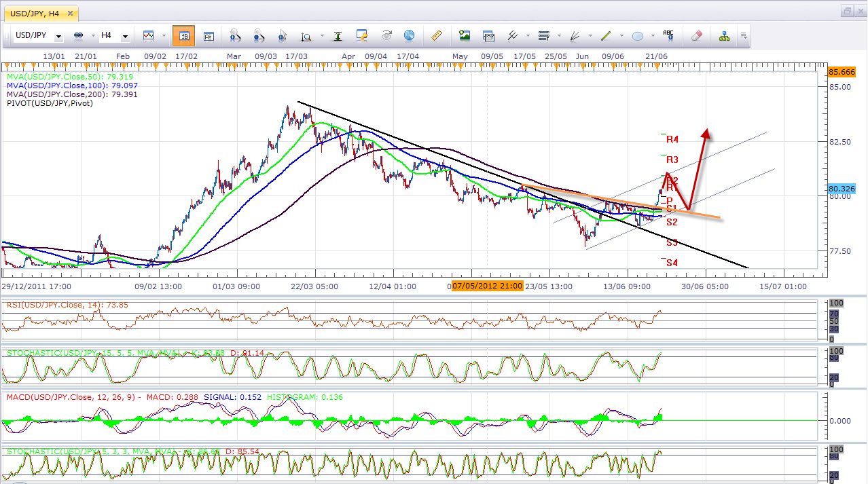Click the highlighted 07/05/2012 21:00 date label
The width and height of the screenshot is (868, 484).
(487, 286)
